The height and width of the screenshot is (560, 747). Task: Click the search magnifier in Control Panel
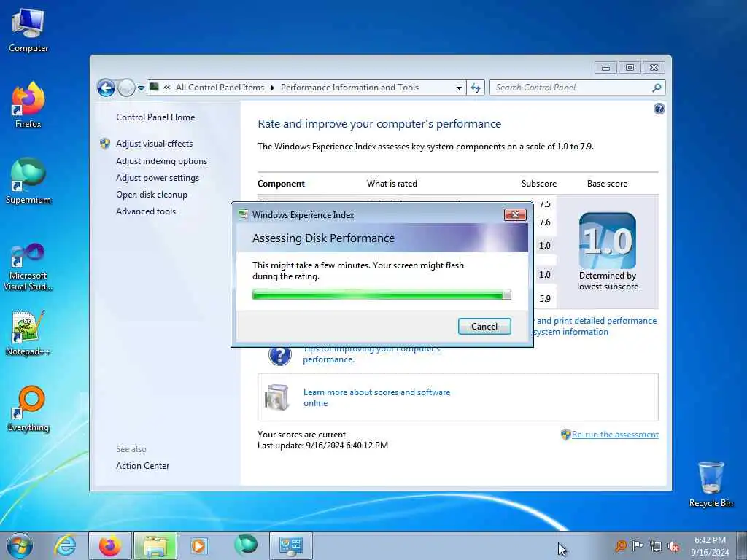click(657, 87)
